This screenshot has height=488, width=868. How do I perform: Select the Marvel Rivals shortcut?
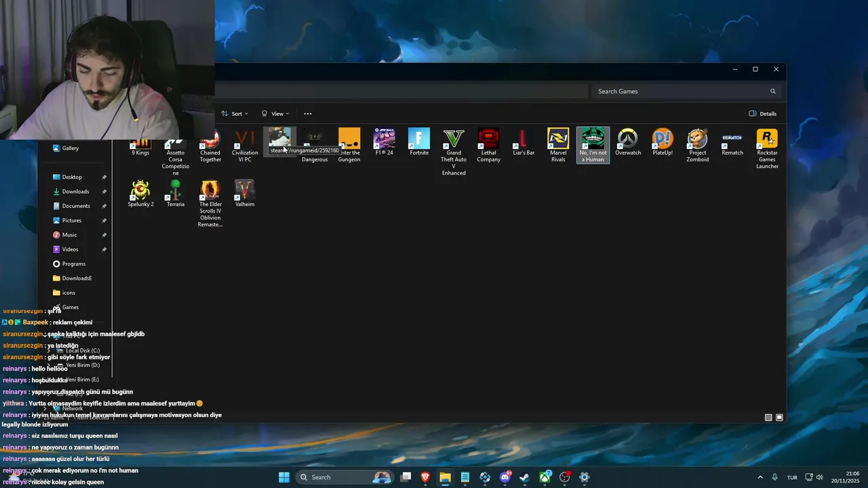pyautogui.click(x=558, y=145)
